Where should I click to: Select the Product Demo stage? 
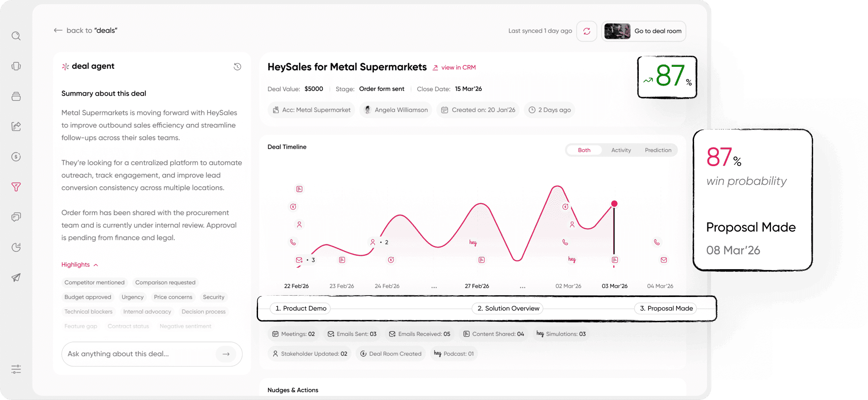(x=301, y=308)
